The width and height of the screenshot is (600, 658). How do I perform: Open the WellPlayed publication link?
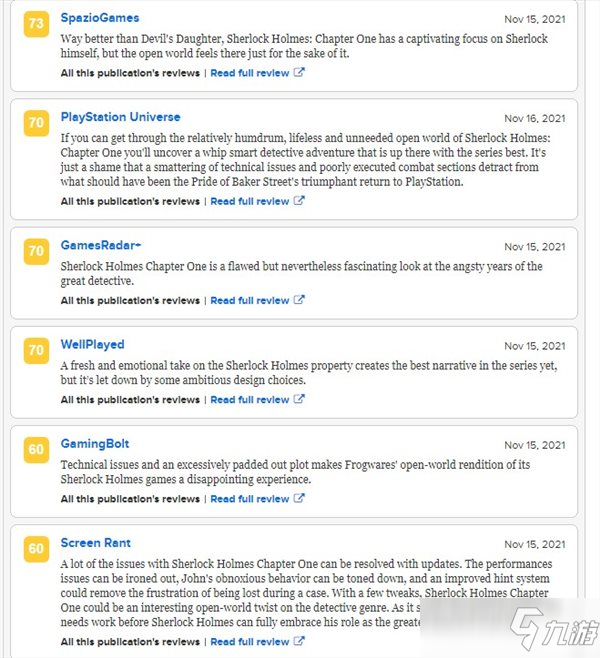pos(92,345)
